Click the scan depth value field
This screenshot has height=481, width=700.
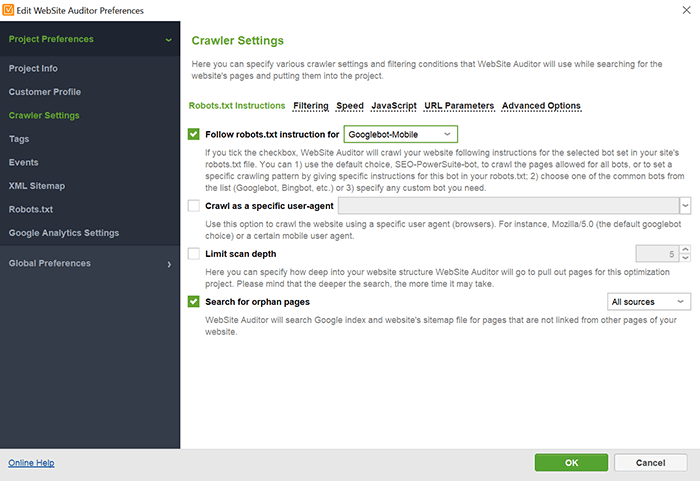pyautogui.click(x=657, y=254)
